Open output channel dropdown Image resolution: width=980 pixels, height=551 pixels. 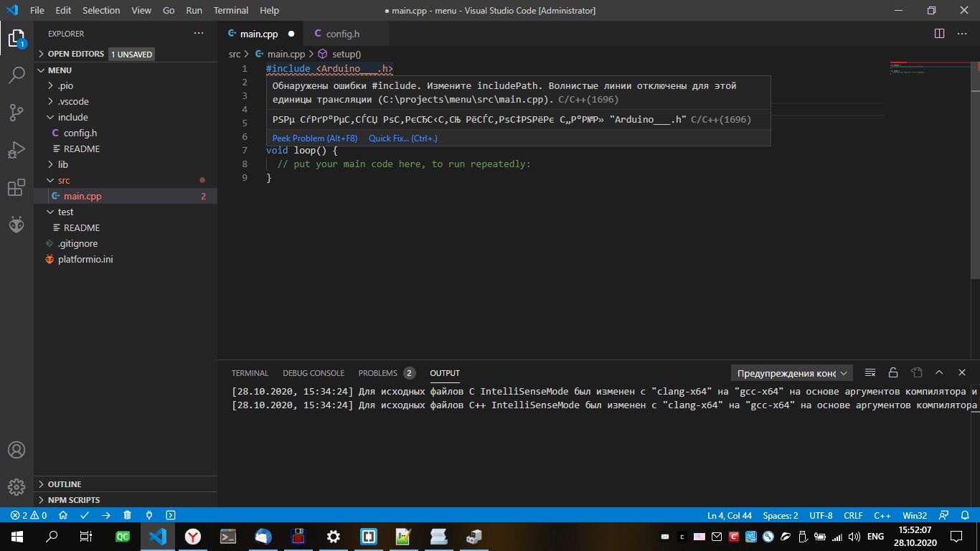[x=792, y=373]
